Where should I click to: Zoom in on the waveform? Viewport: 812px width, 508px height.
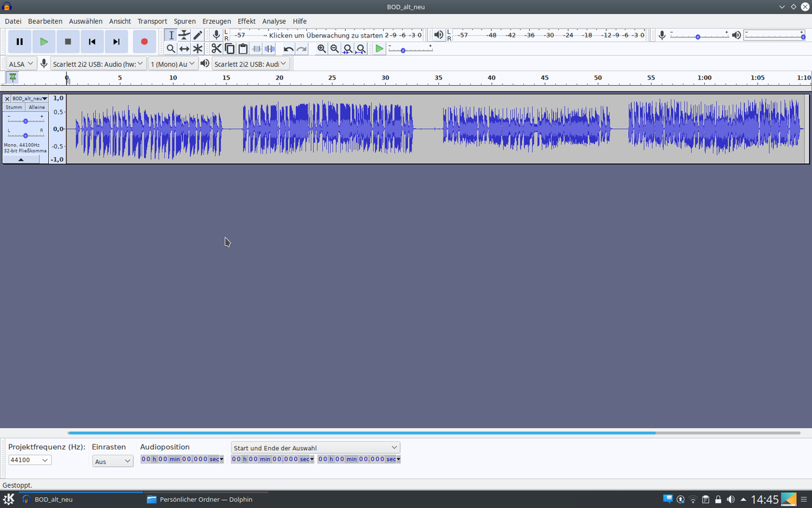click(x=322, y=49)
